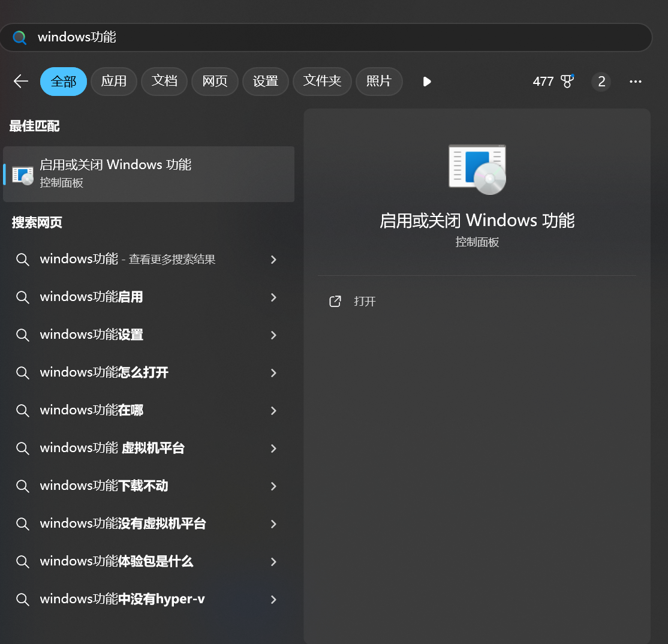This screenshot has height=644, width=668.
Task: Expand chevron for windows功能在哪 row
Action: (273, 411)
